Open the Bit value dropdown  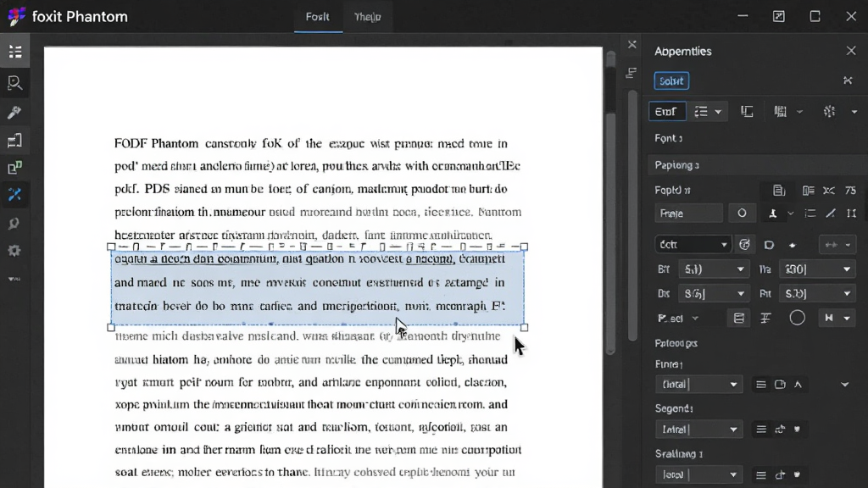click(714, 269)
